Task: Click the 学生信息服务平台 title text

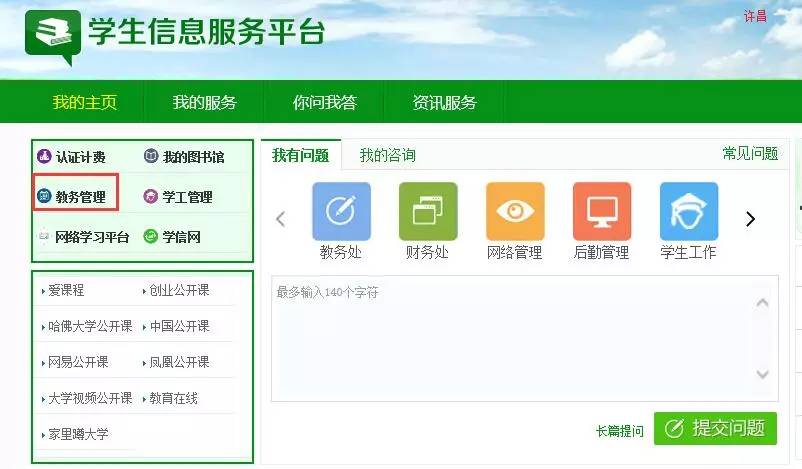Action: 207,32
